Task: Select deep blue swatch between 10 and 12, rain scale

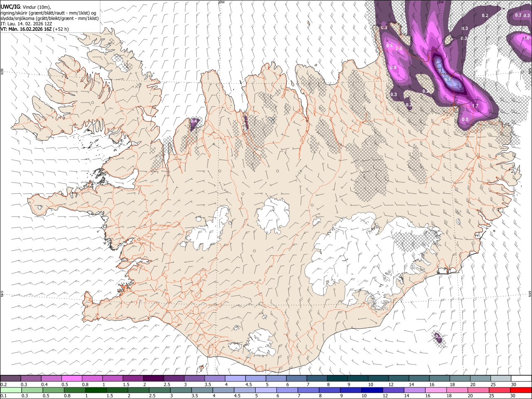Action: click(x=371, y=390)
